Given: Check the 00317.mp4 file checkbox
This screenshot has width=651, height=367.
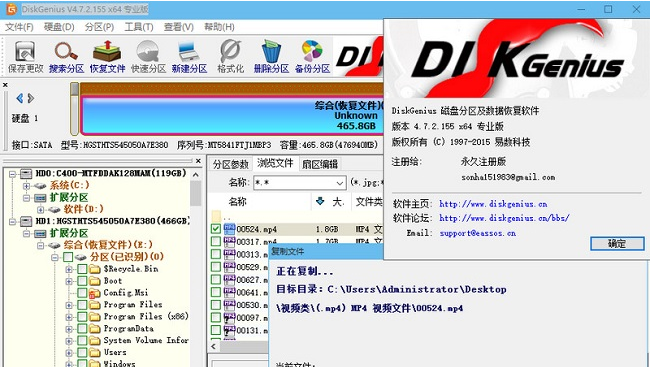Looking at the screenshot, I should pyautogui.click(x=215, y=241).
